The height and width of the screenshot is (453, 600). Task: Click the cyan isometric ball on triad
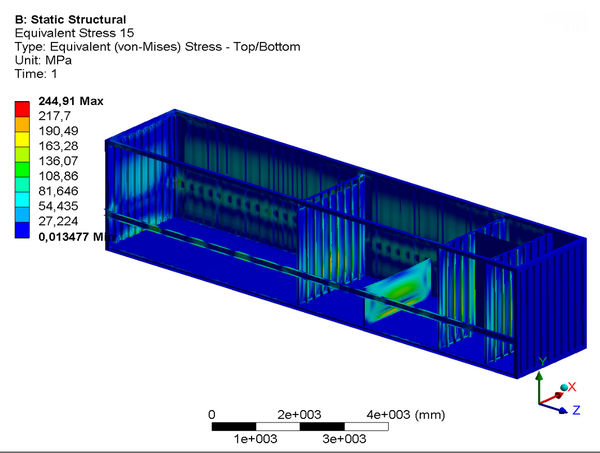pyautogui.click(x=564, y=387)
